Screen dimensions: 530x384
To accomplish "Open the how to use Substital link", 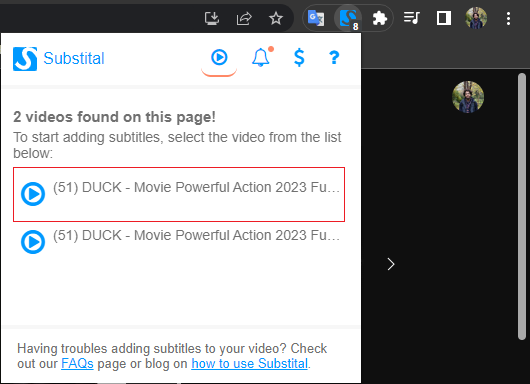I will 249,364.
